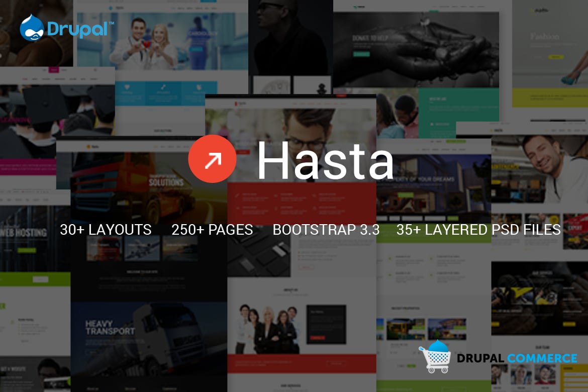Viewport: 588px width, 392px height.
Task: Open the Donate to Help charity layout
Action: point(417,45)
